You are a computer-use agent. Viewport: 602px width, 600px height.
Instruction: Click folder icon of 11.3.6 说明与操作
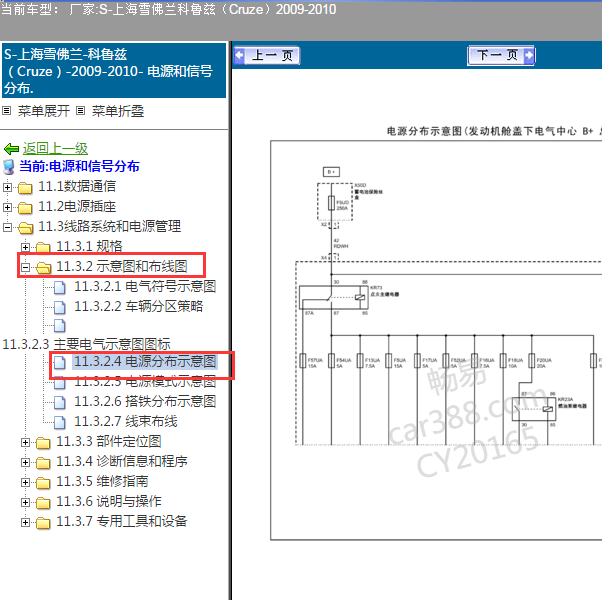click(x=43, y=503)
